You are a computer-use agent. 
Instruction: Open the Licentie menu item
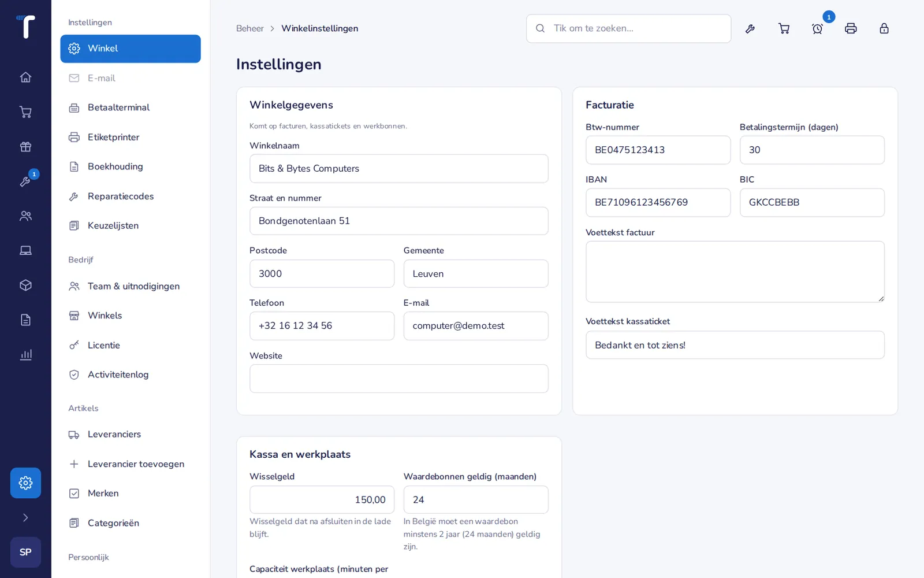(131, 345)
